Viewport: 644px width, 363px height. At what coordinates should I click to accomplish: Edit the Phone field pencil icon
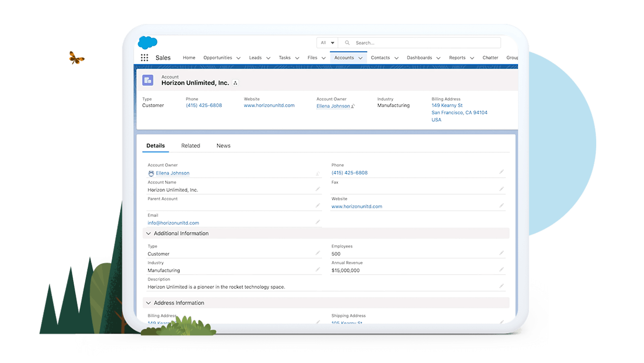point(501,172)
